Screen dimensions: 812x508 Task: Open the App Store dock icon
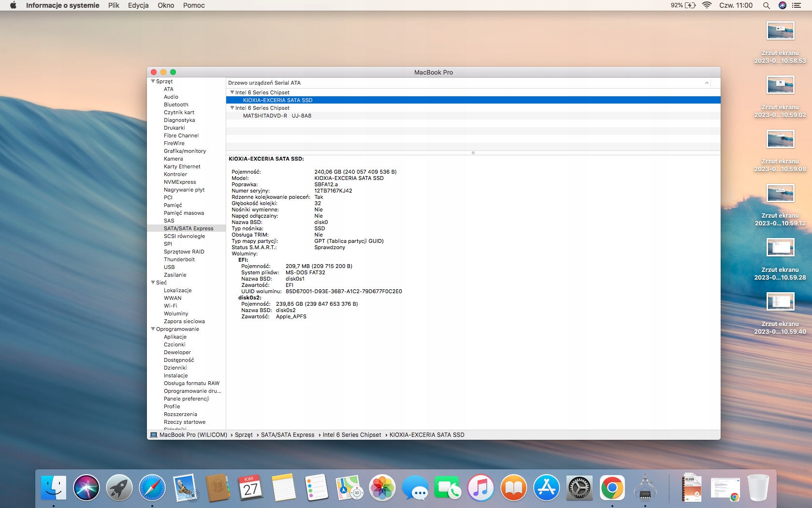[546, 488]
